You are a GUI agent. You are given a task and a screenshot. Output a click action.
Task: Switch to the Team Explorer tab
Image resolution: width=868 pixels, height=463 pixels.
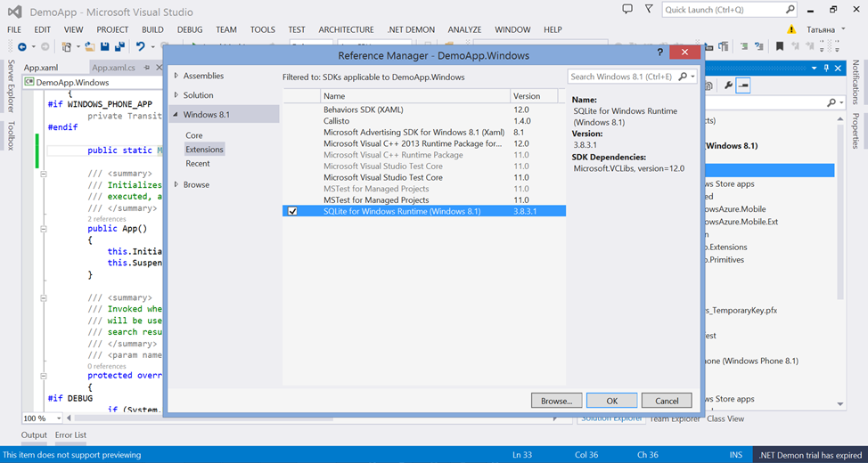coord(675,418)
